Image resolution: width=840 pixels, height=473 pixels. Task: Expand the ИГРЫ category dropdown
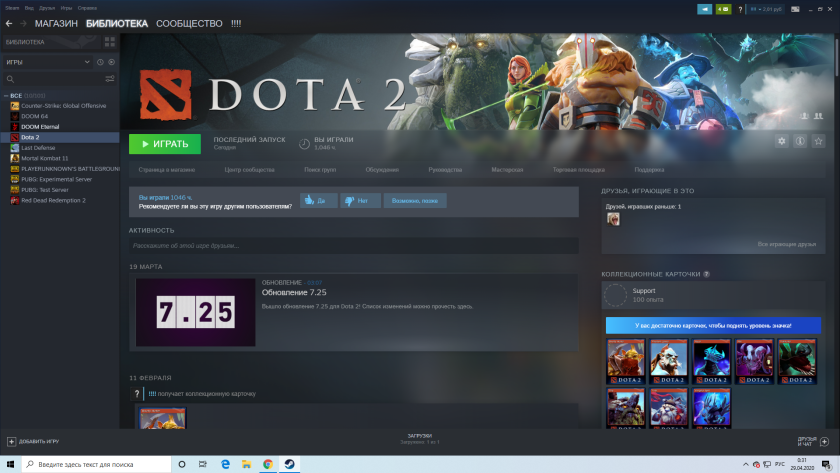coord(87,62)
